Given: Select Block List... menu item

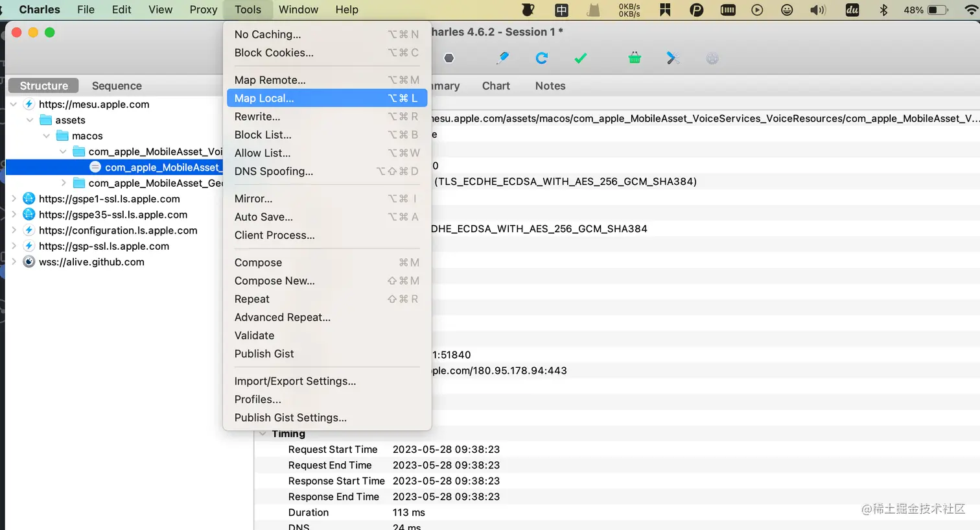Looking at the screenshot, I should point(327,135).
